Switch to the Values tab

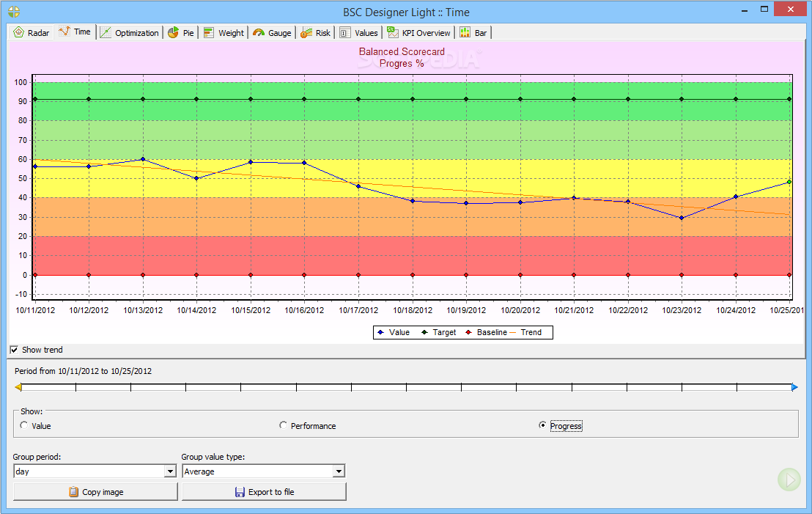point(359,33)
